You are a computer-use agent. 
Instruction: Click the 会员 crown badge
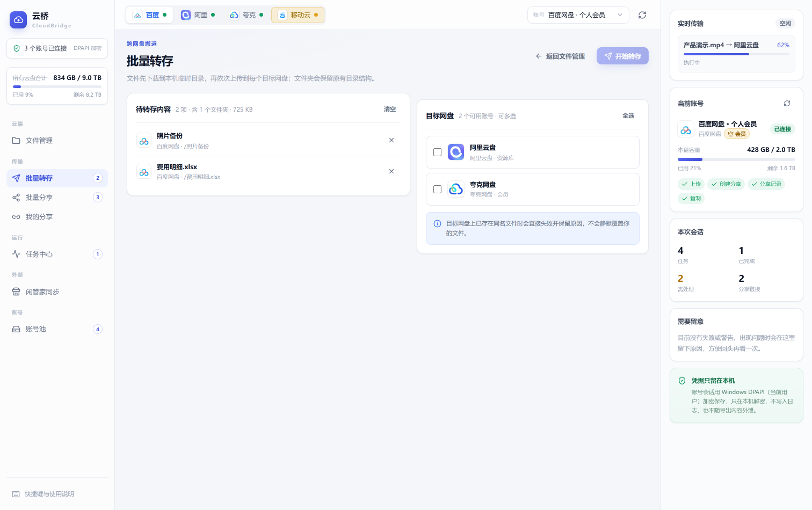pos(737,134)
